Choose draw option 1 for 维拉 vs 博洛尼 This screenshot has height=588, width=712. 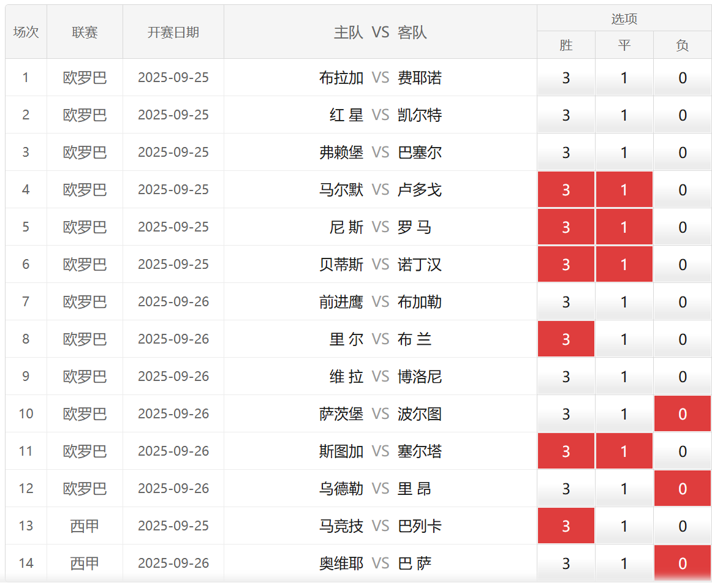pos(624,377)
